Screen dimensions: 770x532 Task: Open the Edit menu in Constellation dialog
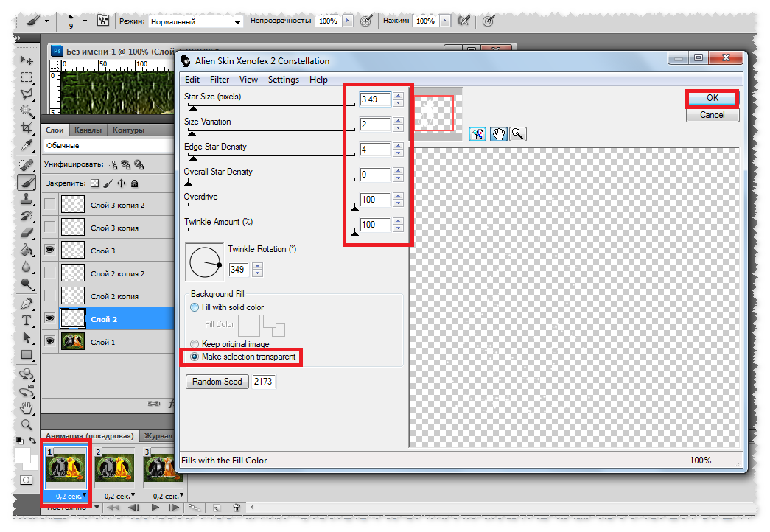click(192, 80)
